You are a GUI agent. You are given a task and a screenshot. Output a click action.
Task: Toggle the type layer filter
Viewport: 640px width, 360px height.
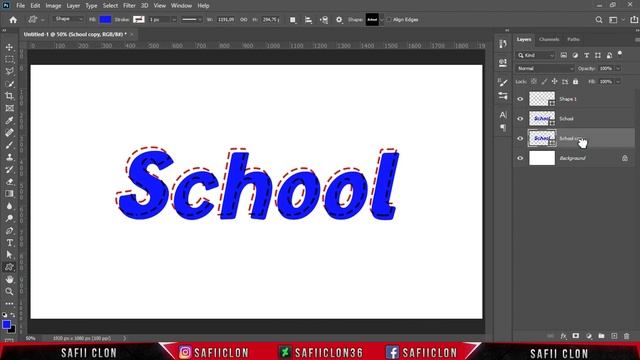(587, 55)
